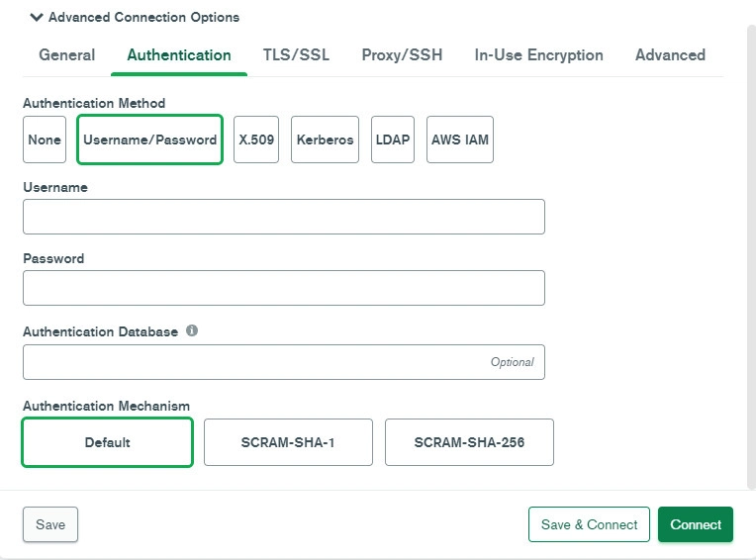
Task: Click into the Password field
Action: 284,288
